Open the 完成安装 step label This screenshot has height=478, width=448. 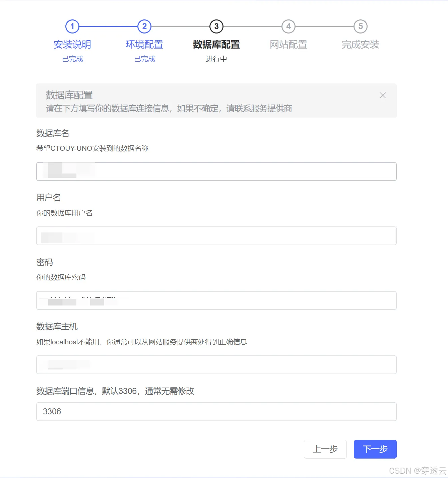[360, 45]
